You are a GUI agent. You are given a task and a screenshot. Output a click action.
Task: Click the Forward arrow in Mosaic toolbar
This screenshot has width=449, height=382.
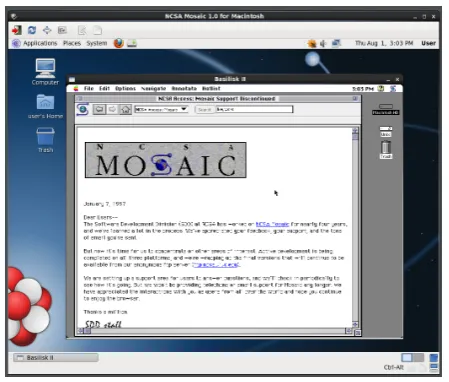pyautogui.click(x=112, y=109)
